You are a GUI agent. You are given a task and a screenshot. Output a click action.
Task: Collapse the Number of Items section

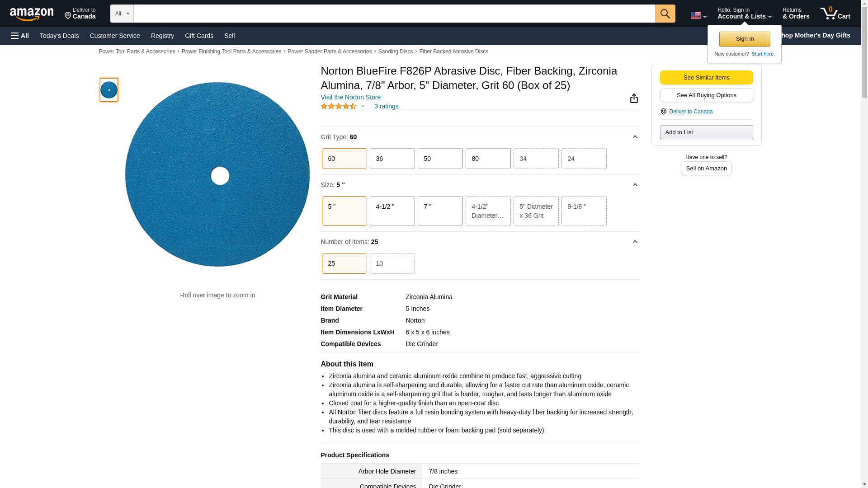[x=635, y=242]
